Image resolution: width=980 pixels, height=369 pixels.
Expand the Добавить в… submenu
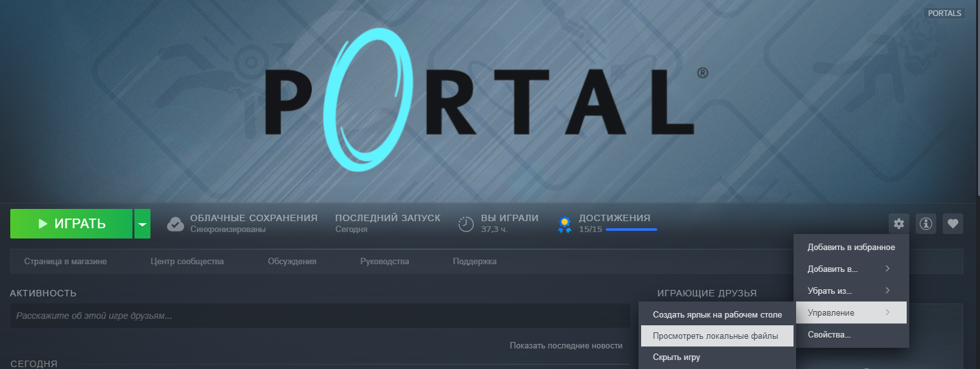tap(851, 269)
